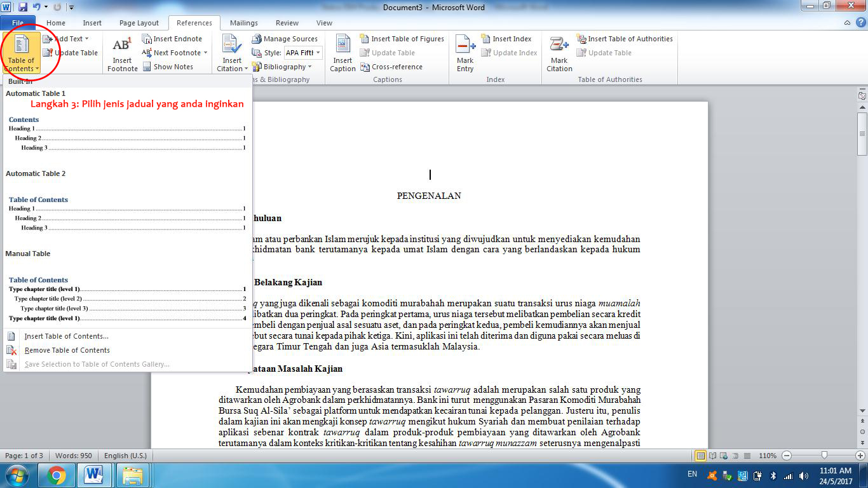This screenshot has width=868, height=488.
Task: Open Insert Citation
Action: (x=231, y=53)
